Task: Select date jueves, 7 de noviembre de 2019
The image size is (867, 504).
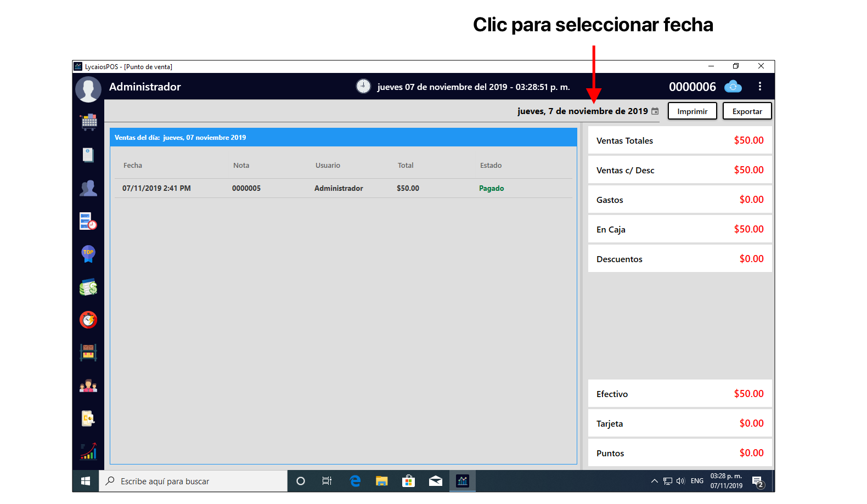Action: coord(583,111)
